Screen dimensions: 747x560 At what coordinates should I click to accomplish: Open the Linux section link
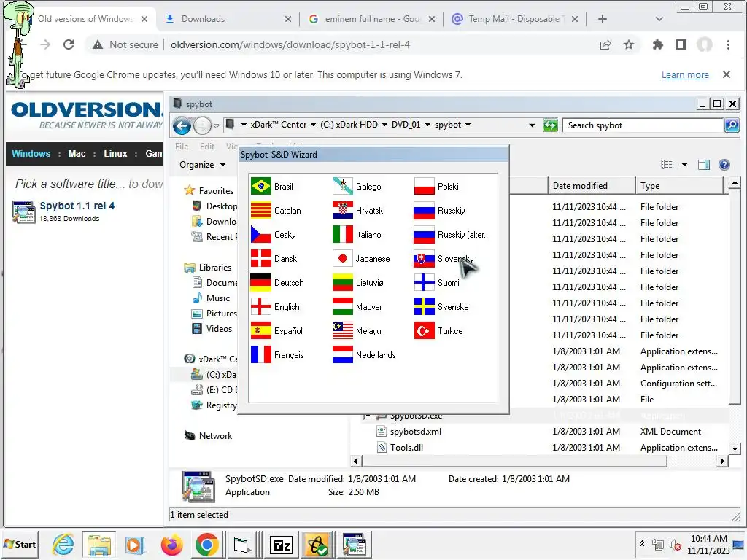tap(115, 154)
